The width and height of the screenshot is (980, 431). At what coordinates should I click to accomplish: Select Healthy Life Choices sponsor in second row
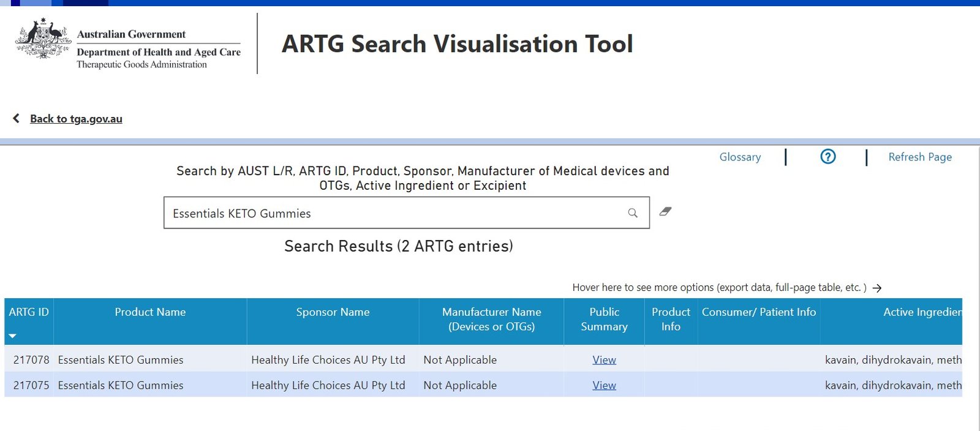(x=328, y=385)
